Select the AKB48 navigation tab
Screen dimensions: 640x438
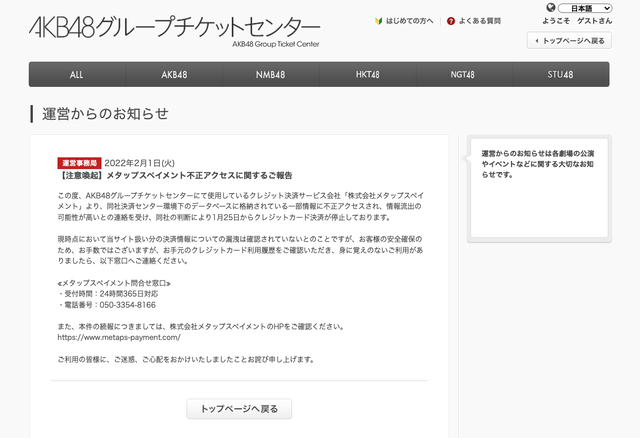(x=174, y=74)
